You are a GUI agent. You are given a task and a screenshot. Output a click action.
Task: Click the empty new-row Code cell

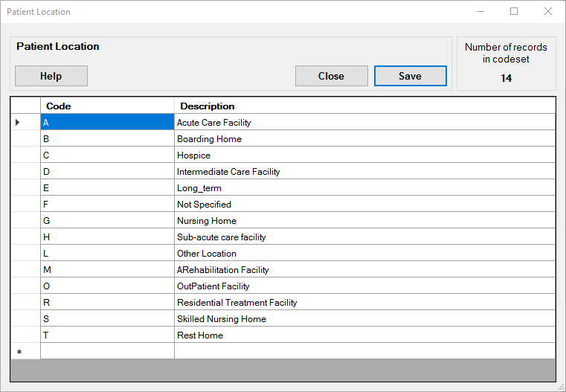click(107, 351)
